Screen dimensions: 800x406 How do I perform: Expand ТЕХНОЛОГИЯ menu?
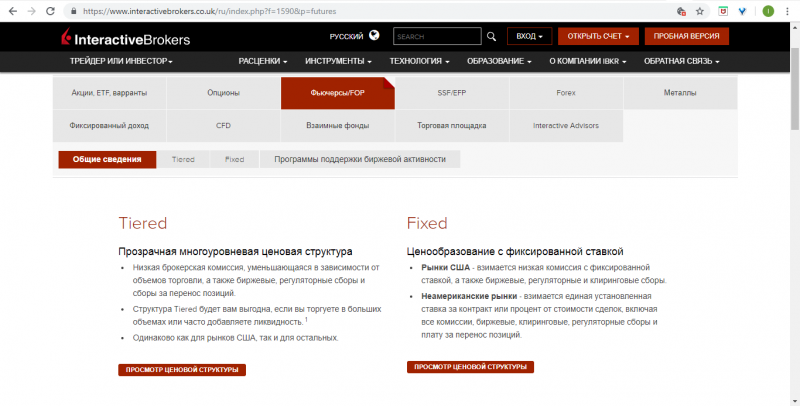419,61
